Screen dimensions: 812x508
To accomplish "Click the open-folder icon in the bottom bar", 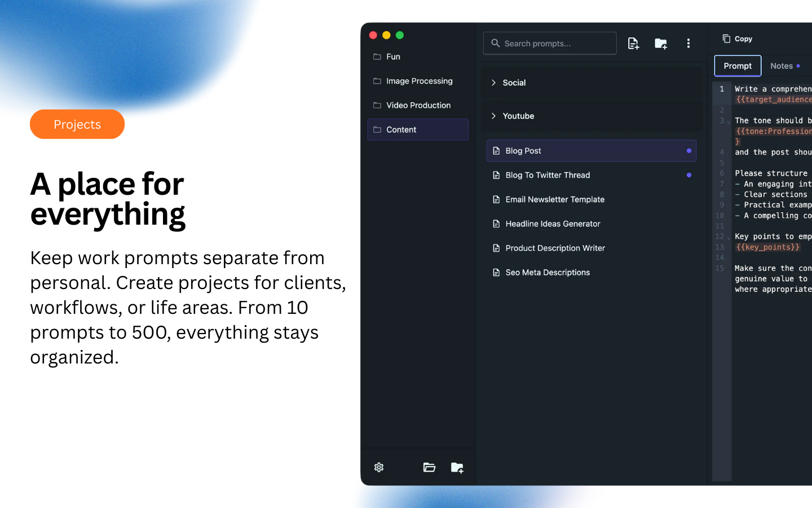I will (429, 467).
